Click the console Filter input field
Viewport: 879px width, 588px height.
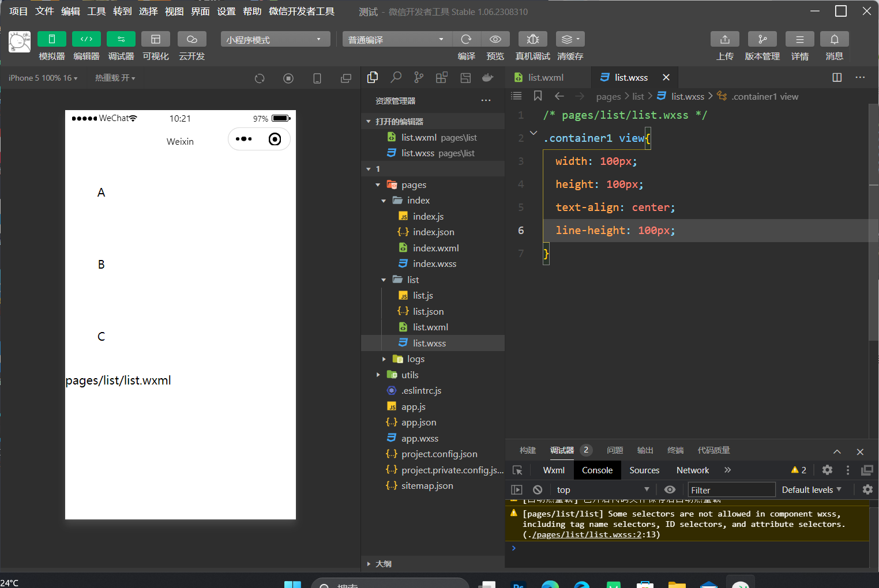tap(731, 490)
